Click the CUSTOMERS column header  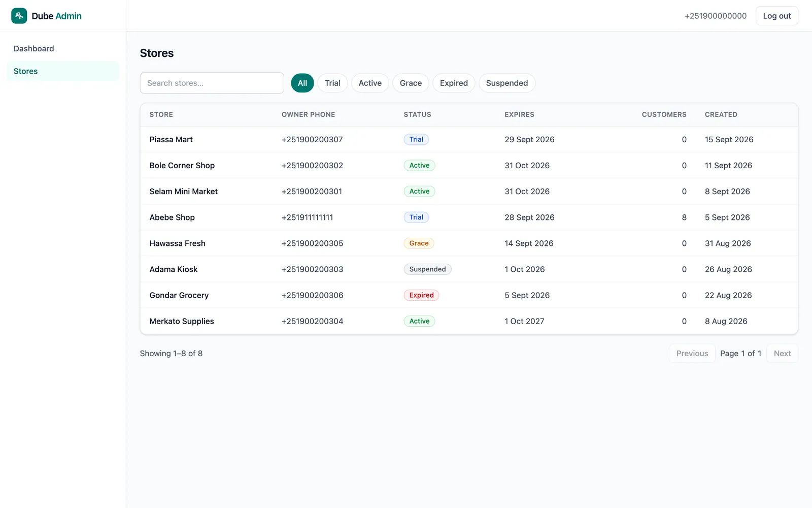664,114
